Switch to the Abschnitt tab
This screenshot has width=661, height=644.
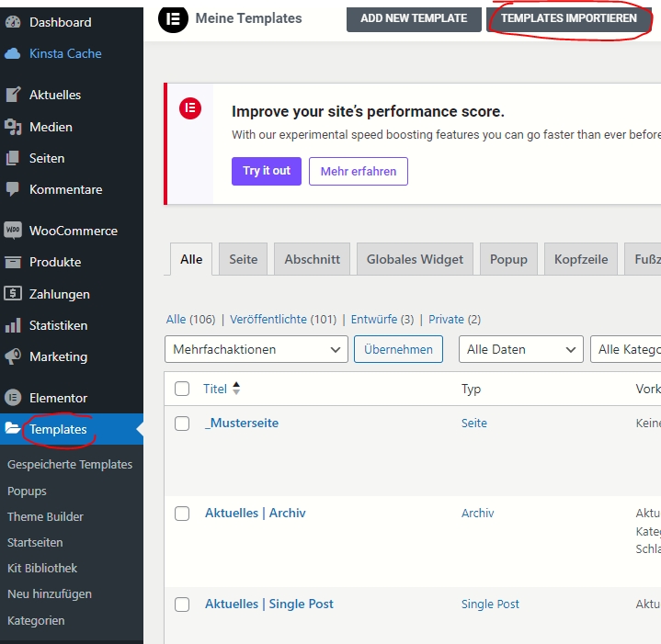[x=312, y=259]
